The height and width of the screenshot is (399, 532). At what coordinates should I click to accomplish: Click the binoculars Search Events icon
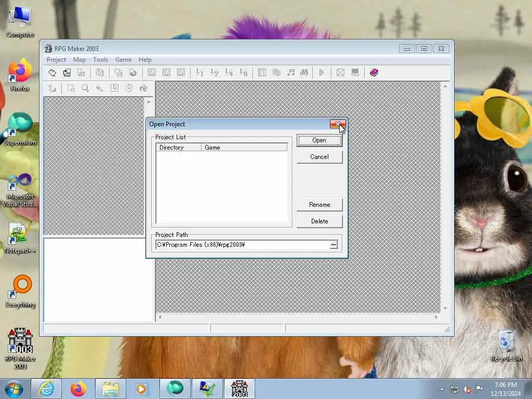(x=304, y=73)
